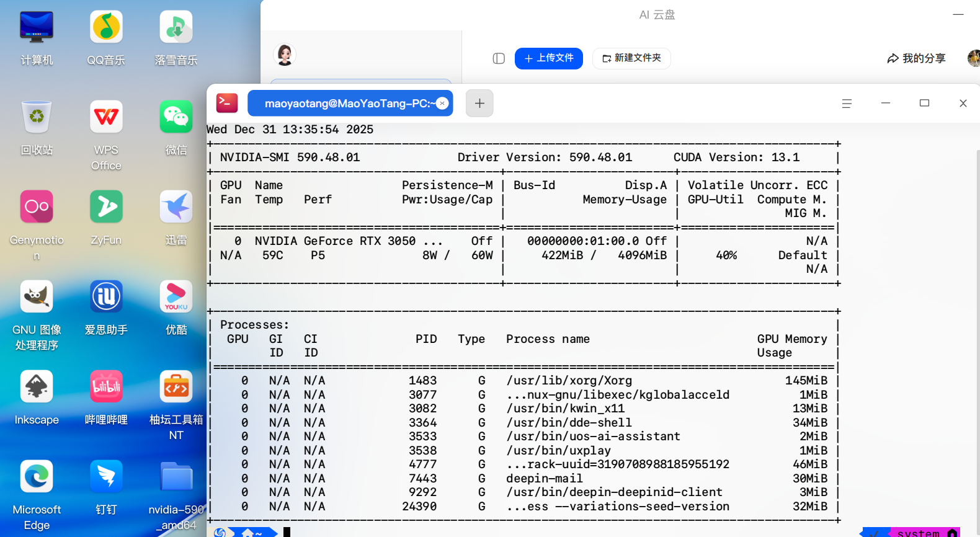
Task: Click the timestamp 'Wed Dec 31 13:35:54 2025'
Action: (290, 130)
